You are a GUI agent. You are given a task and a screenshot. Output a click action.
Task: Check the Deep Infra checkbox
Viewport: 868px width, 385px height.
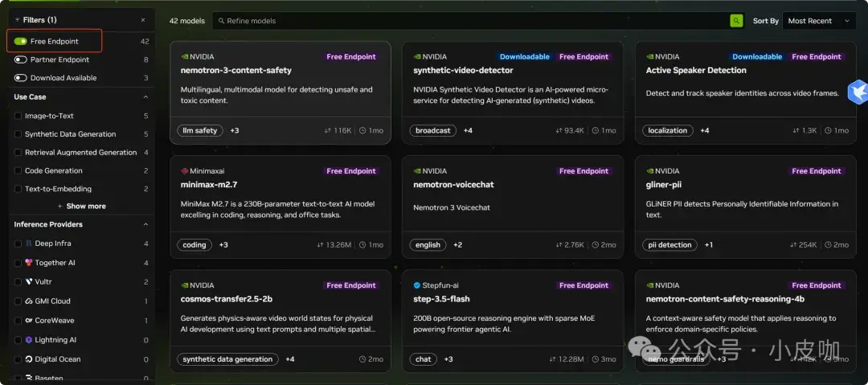click(18, 244)
